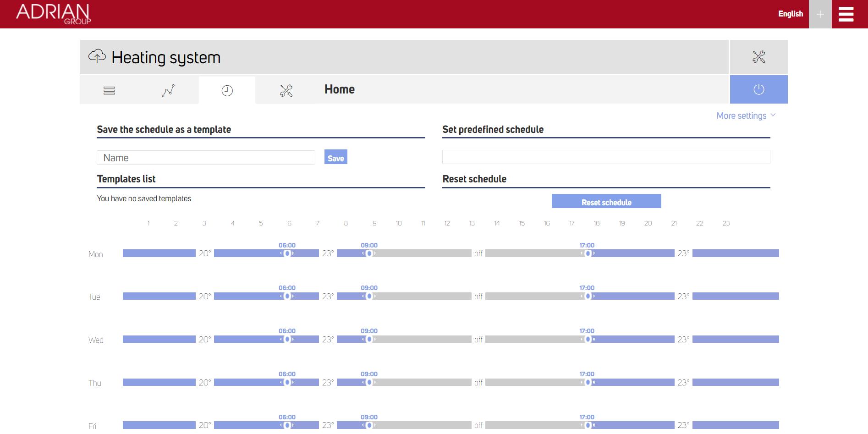
Task: Click Wednesday 09:00 schedule handle
Action: coord(369,339)
